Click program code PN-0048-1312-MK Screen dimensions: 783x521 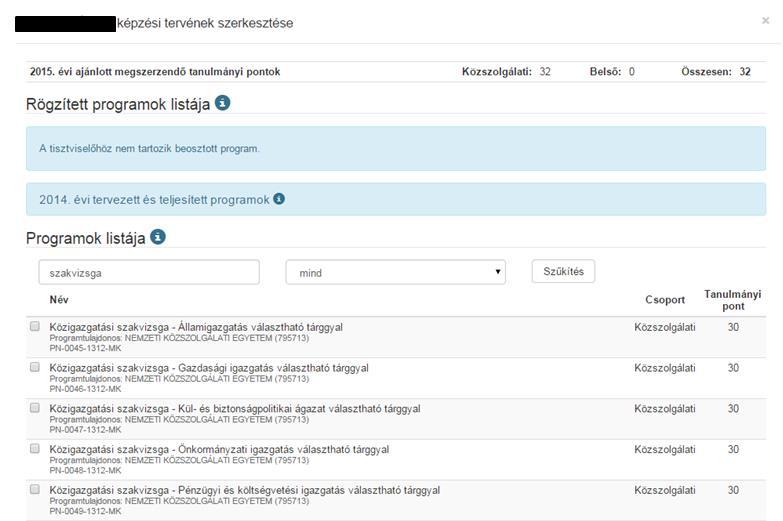pos(85,471)
